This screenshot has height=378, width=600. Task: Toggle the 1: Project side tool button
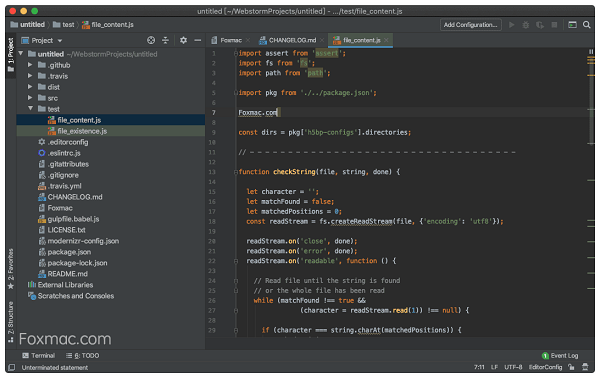click(x=11, y=56)
